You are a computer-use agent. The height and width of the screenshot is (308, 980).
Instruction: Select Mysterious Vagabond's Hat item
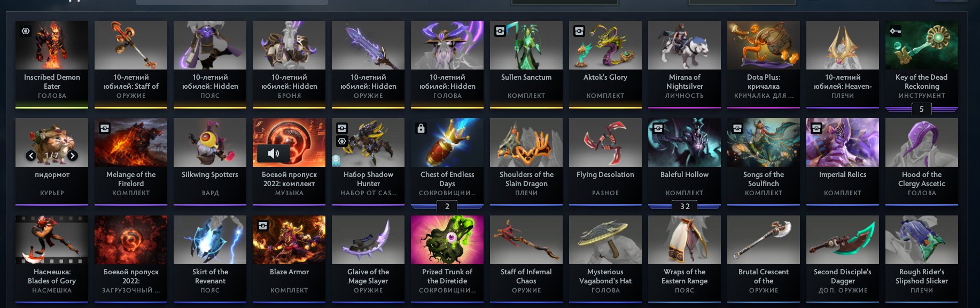(x=605, y=259)
